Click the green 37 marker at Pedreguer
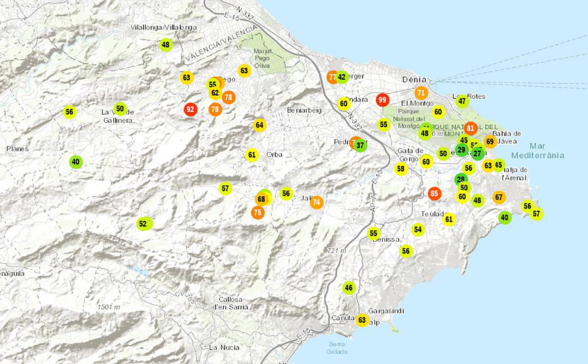Screen dimensions: 588x364 tap(361, 145)
